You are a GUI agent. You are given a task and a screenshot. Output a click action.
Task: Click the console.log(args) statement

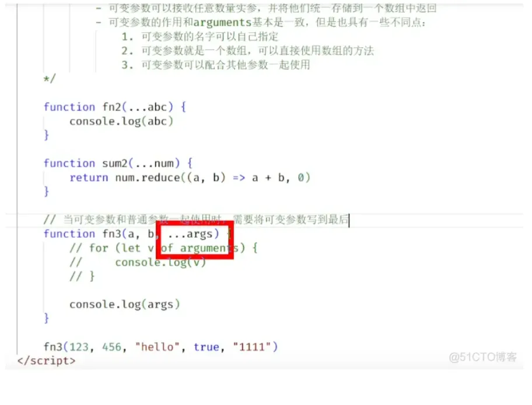tap(124, 304)
